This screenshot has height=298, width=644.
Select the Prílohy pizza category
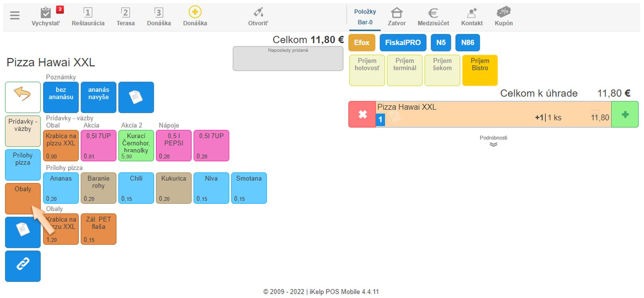tap(23, 164)
